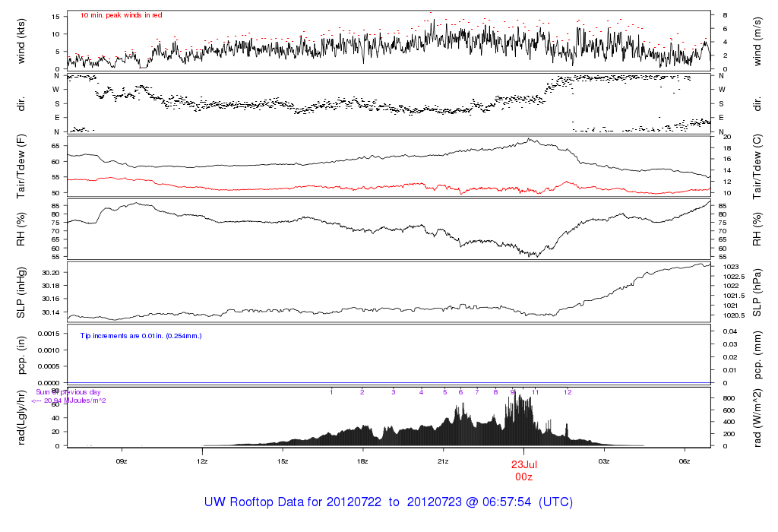This screenshot has width=778, height=532.
Task: Click the '0.03' mm tick value
Action: [730, 344]
